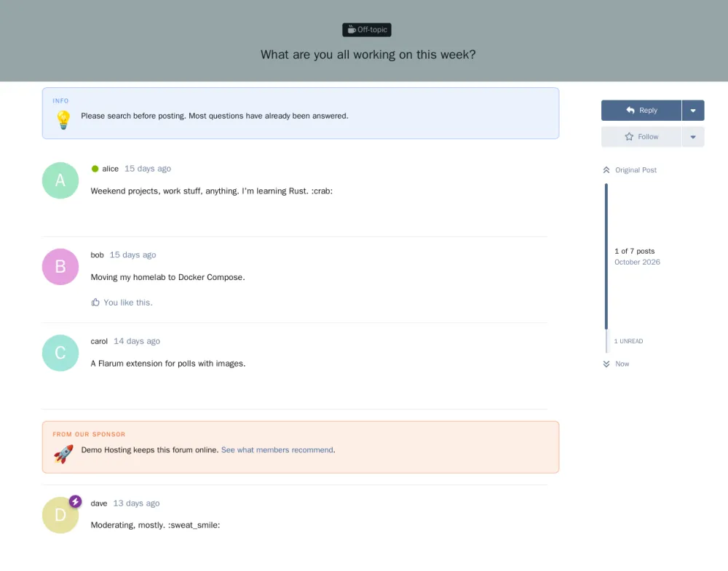728x571 pixels.
Task: Expand the Follow options dropdown arrow
Action: tap(693, 137)
